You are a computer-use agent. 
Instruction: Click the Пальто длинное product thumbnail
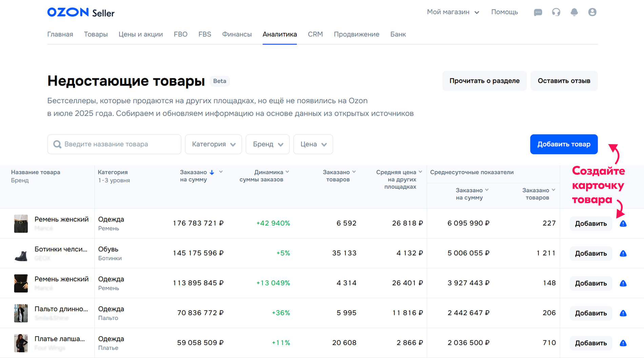tap(21, 313)
